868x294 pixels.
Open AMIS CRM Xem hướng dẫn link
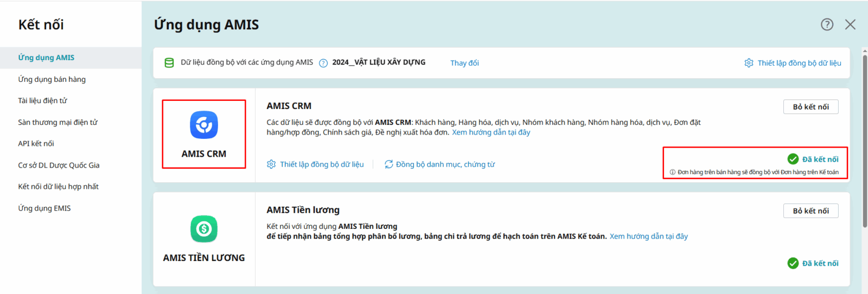tap(491, 132)
